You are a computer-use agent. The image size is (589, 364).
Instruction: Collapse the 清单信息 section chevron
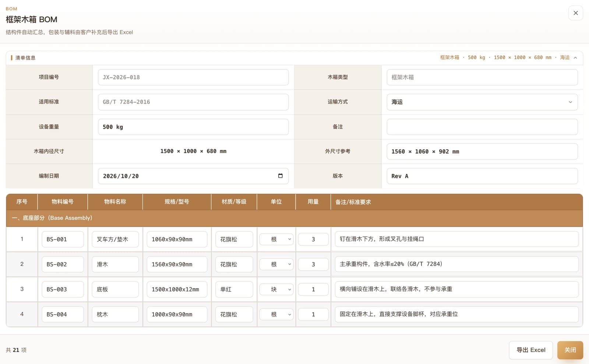[x=575, y=58]
